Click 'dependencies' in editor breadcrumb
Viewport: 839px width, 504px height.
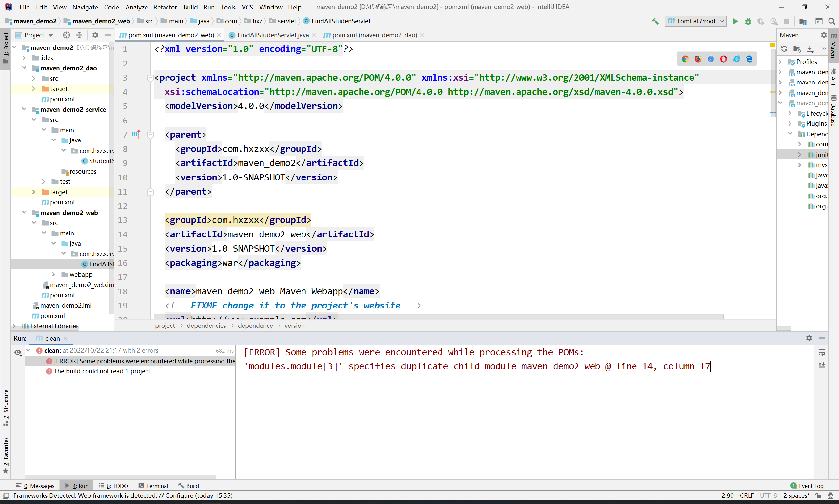tap(206, 326)
